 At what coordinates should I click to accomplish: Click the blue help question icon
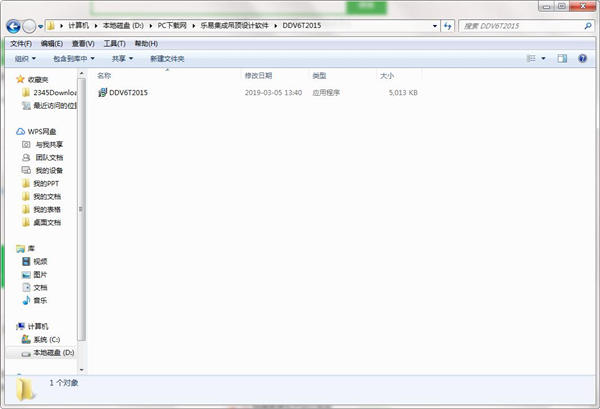(x=582, y=59)
